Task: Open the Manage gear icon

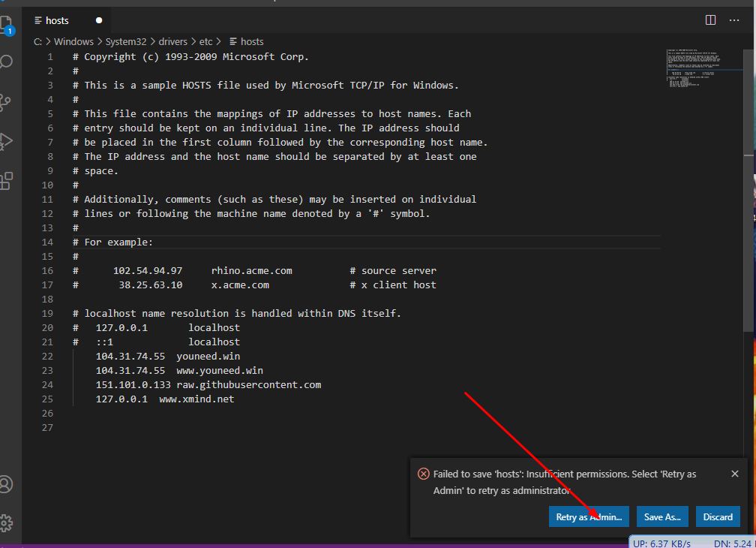Action: pos(6,523)
